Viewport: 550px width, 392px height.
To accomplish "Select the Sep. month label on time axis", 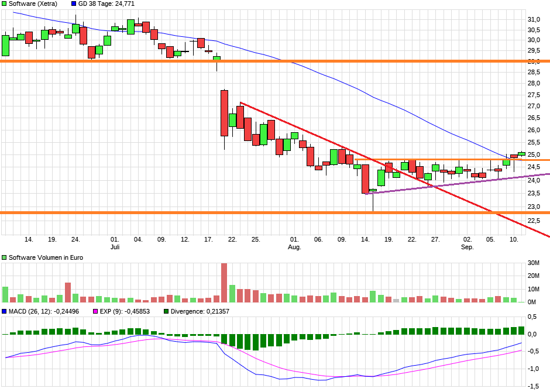I will point(467,247).
